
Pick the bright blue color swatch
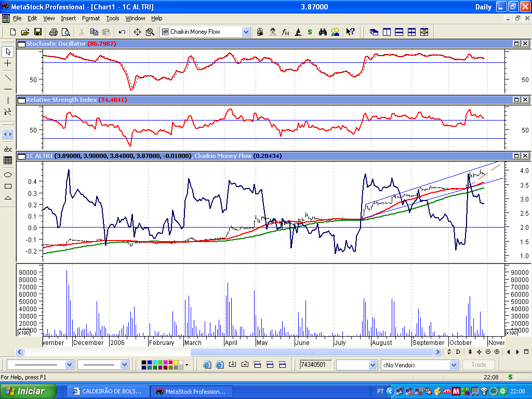(149, 362)
